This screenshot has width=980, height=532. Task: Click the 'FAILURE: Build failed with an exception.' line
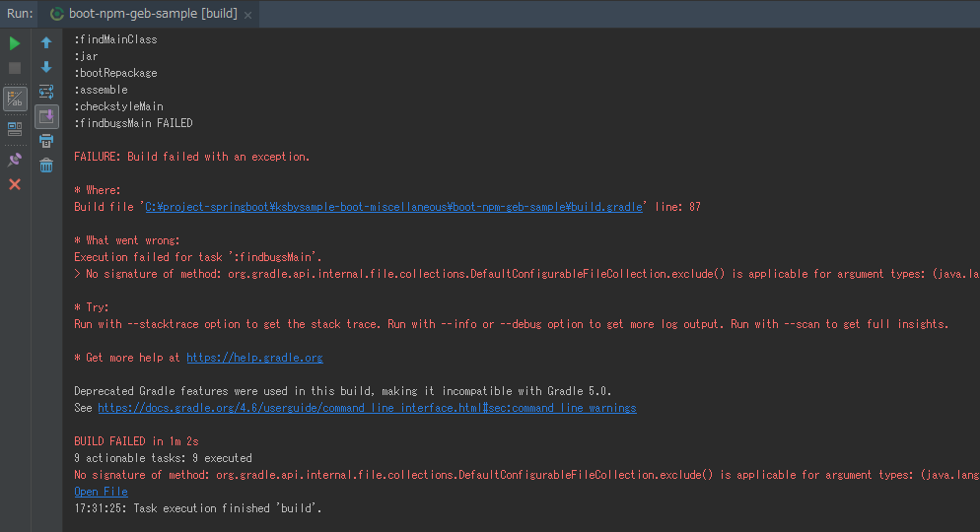point(192,157)
